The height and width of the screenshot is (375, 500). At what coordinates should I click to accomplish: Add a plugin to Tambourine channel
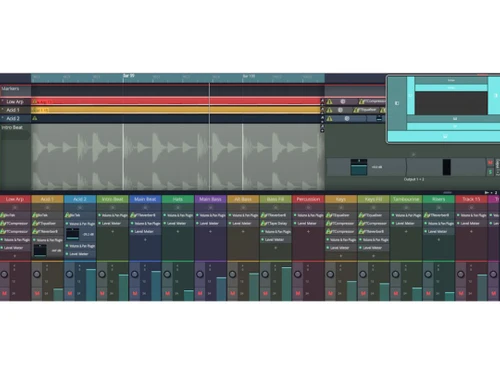[x=406, y=231]
